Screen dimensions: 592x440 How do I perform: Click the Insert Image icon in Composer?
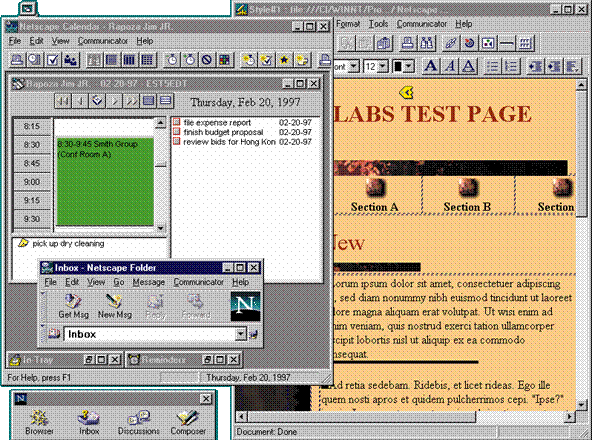(488, 43)
